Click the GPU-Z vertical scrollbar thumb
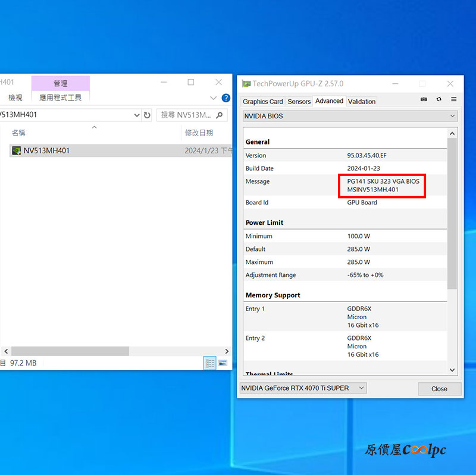476x475 pixels. tap(452, 213)
